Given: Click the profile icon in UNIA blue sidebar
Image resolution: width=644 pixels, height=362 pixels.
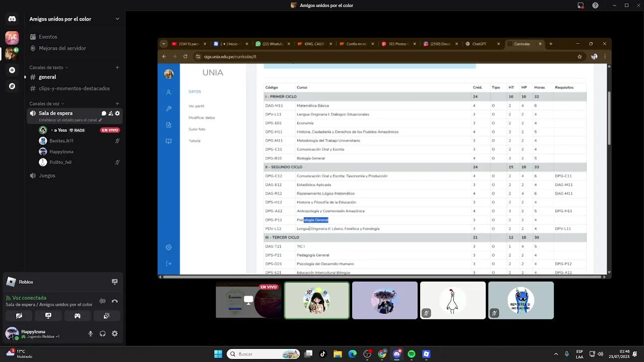Looking at the screenshot, I should [x=169, y=93].
